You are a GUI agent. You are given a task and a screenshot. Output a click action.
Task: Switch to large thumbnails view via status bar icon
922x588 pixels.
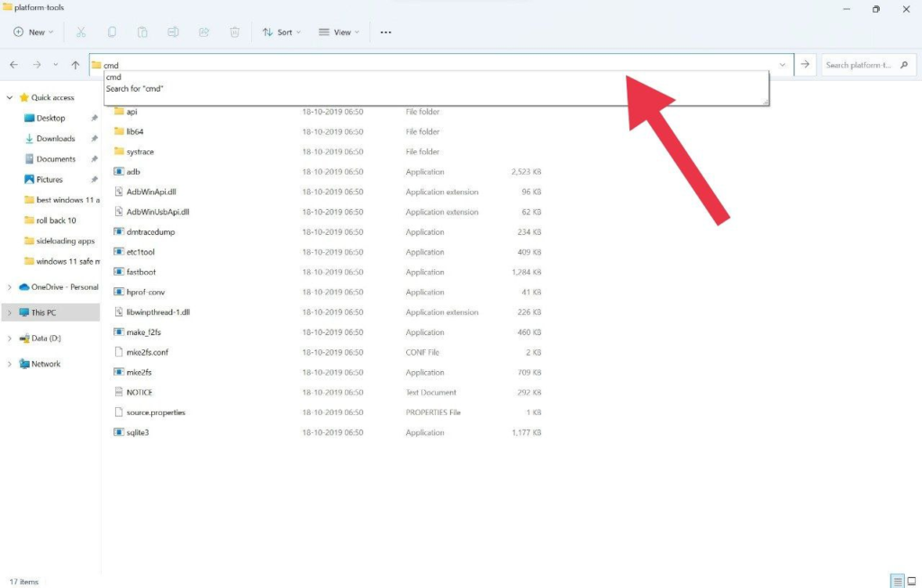tap(911, 581)
